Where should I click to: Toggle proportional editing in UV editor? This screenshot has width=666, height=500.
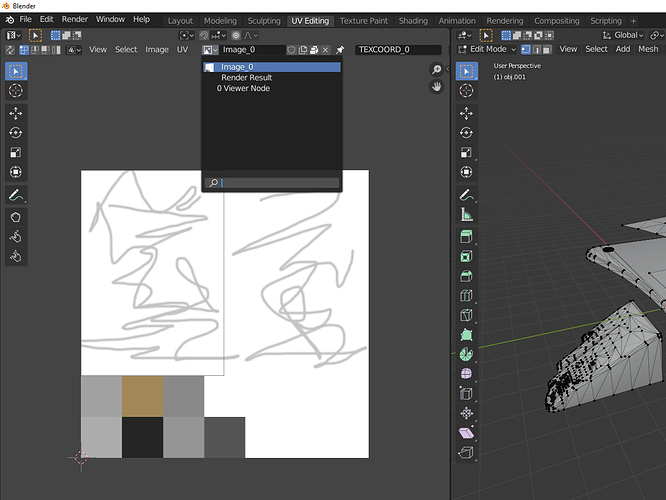pos(236,36)
